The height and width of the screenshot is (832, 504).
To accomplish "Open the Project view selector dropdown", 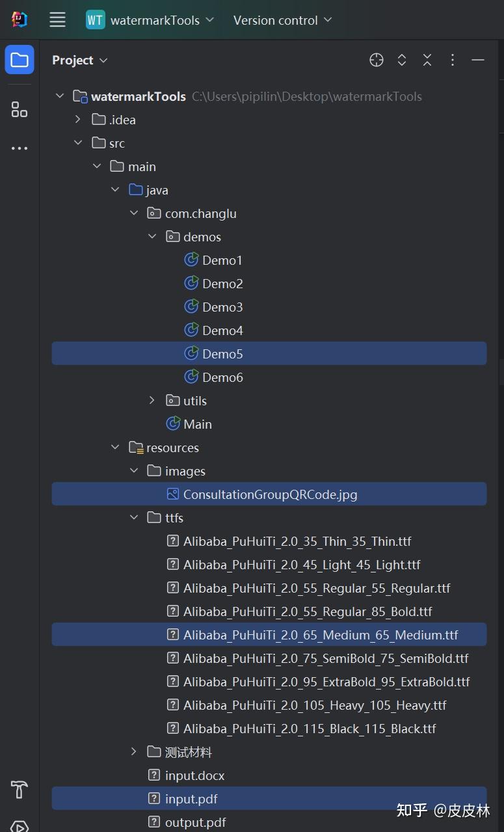I will [79, 60].
